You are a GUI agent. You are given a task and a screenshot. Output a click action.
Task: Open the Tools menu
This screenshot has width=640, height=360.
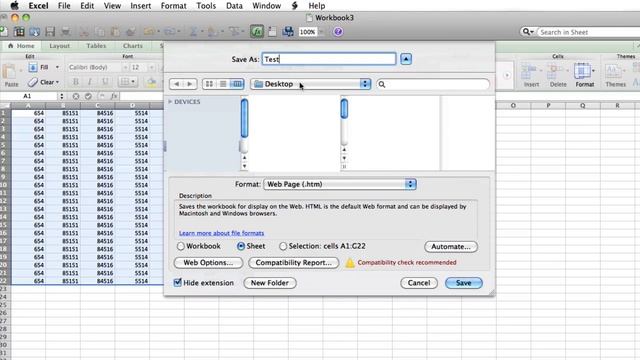click(x=206, y=6)
